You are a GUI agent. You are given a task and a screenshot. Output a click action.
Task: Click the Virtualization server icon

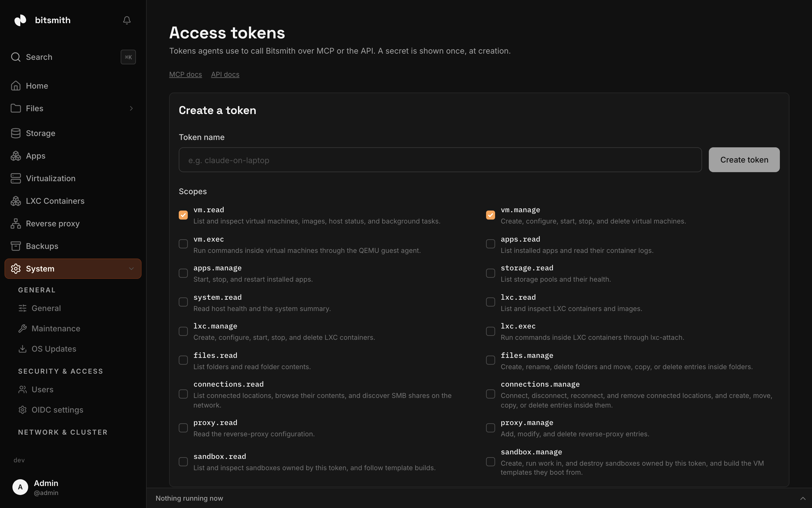pyautogui.click(x=16, y=178)
